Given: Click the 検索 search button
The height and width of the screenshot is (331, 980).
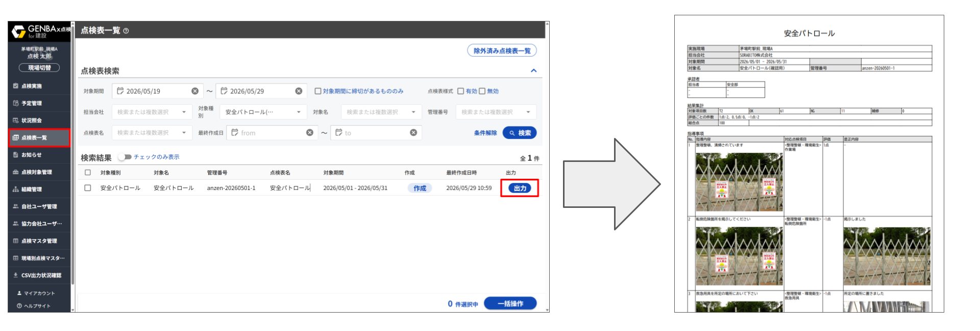Looking at the screenshot, I should coord(520,133).
